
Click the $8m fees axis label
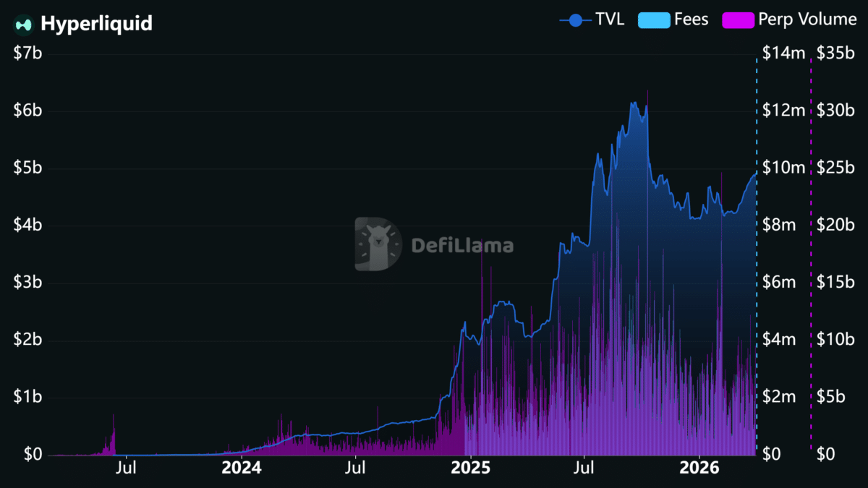pos(779,226)
